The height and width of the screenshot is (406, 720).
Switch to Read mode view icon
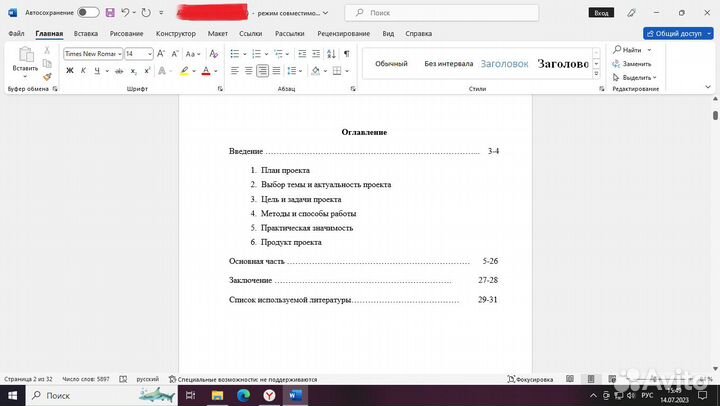570,379
